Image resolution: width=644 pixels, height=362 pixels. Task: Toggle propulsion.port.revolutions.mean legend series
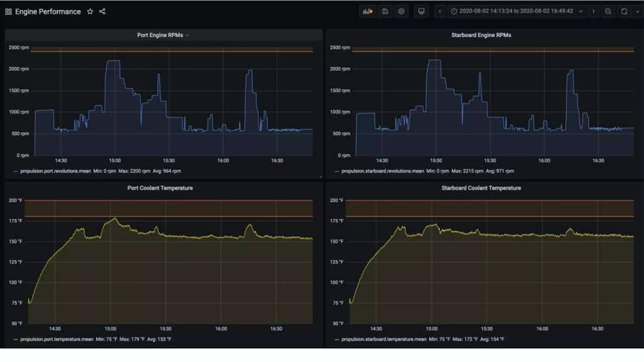(55, 171)
